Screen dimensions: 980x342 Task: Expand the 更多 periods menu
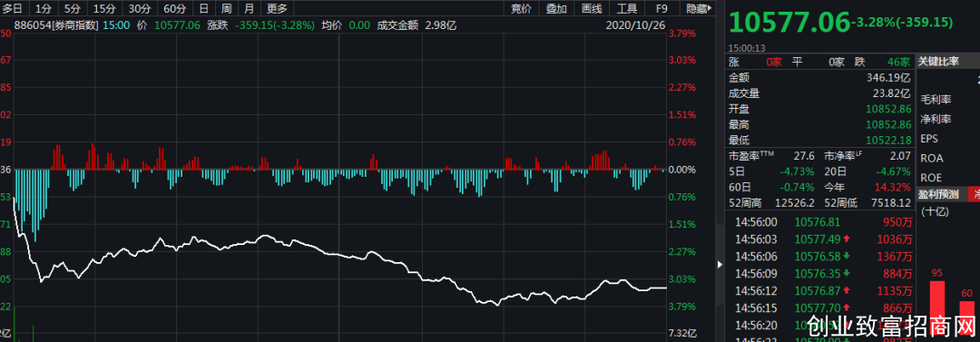(277, 8)
